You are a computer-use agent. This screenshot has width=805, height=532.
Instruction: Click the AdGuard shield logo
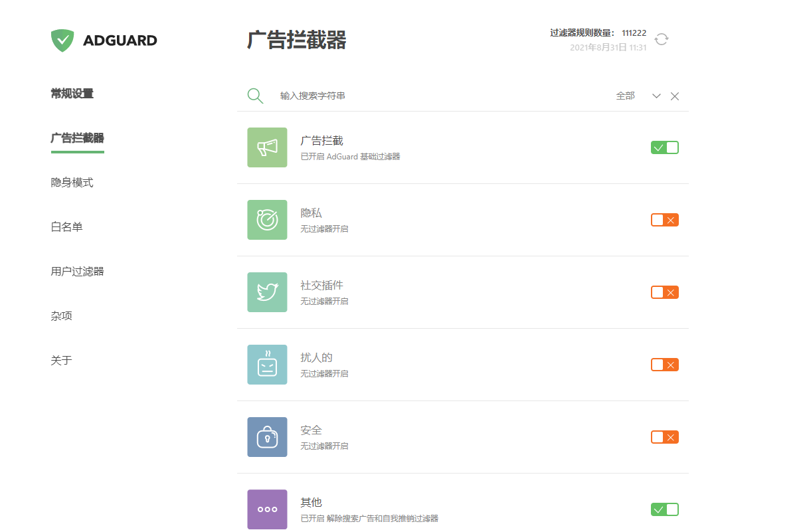point(62,40)
